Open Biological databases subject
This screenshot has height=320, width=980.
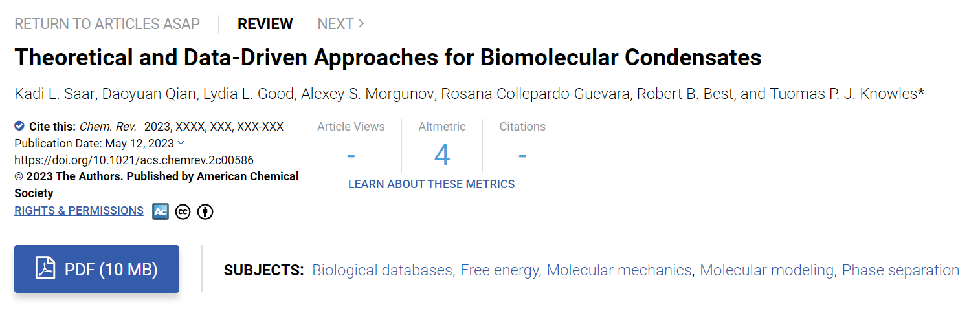(x=382, y=270)
